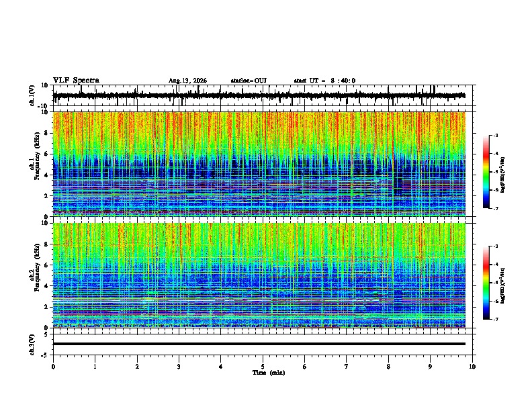Click the flat ch.3 voltage trace line

click(259, 344)
